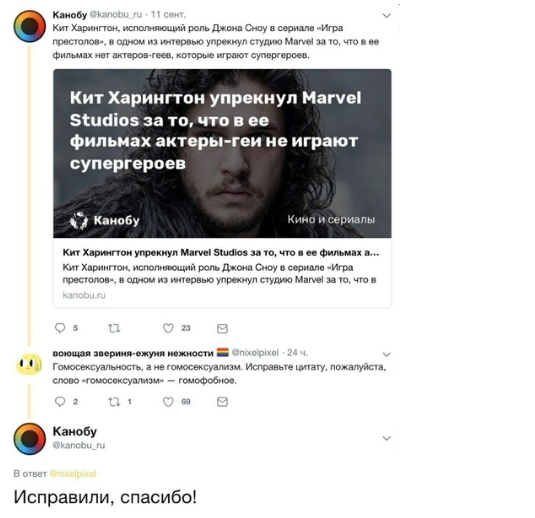Share nixelpixel's reply via envelope icon
Viewport: 535px width, 518px height.
[x=222, y=402]
